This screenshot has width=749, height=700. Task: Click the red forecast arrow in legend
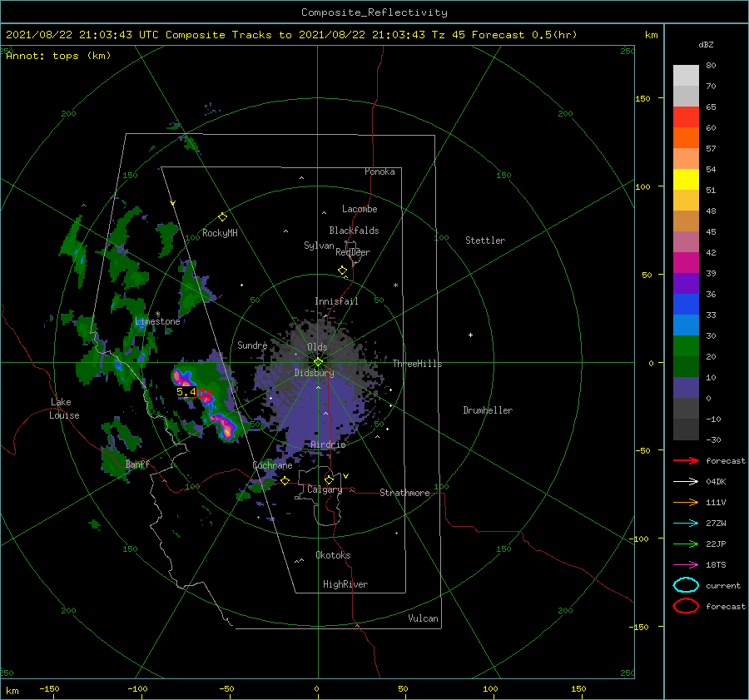[686, 460]
